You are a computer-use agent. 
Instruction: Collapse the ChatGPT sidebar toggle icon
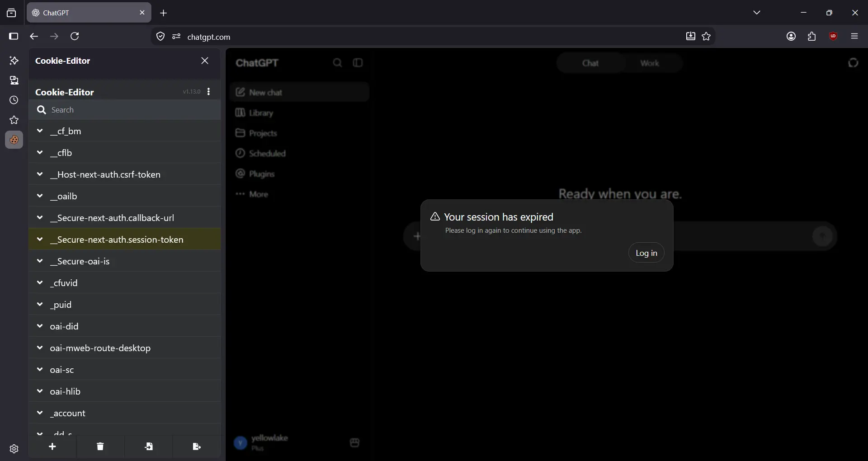[358, 63]
